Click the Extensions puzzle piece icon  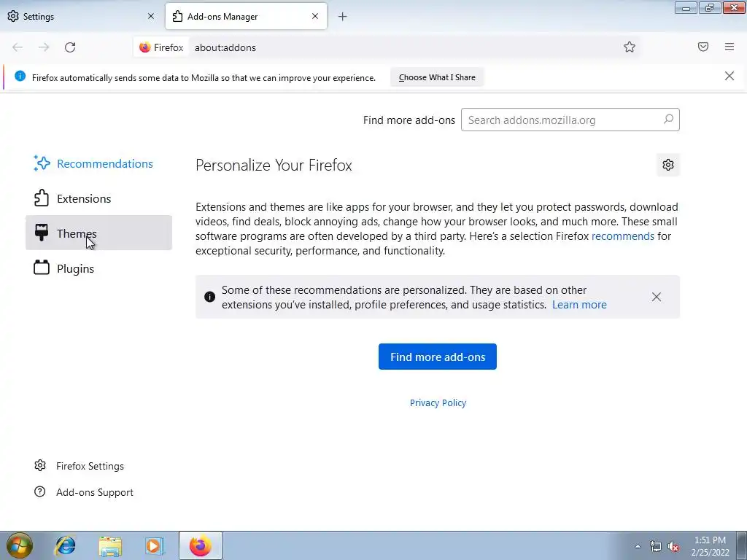42,198
